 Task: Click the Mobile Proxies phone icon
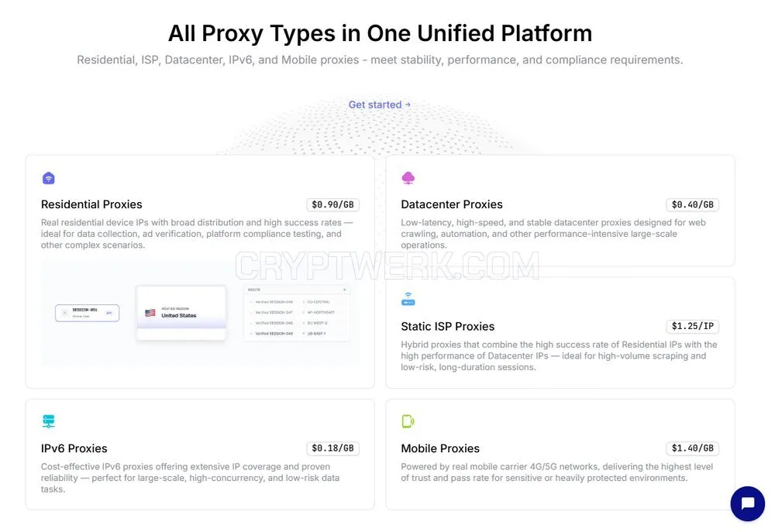pos(408,421)
